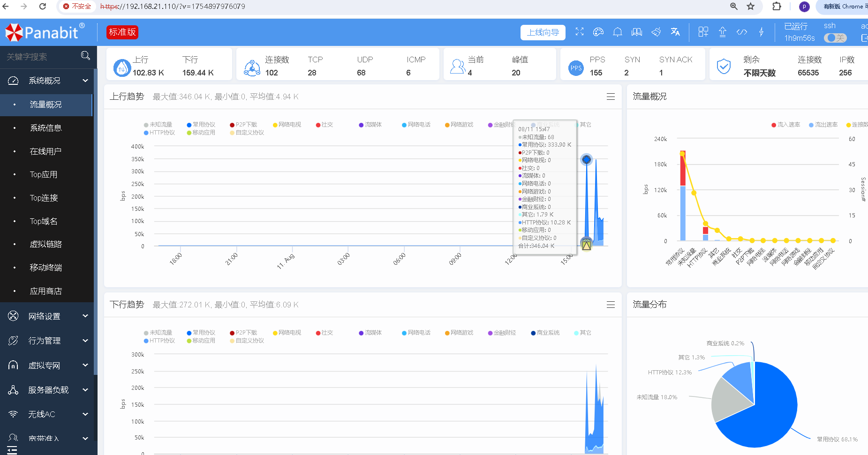868x455 pixels.
Task: Click the 不安全 site security chip
Action: click(77, 7)
